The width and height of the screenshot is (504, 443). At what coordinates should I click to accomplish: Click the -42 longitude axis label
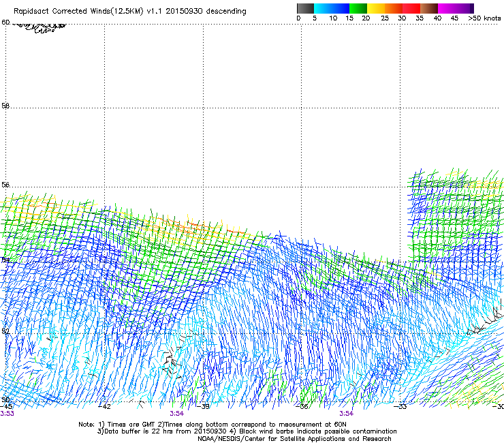point(105,407)
